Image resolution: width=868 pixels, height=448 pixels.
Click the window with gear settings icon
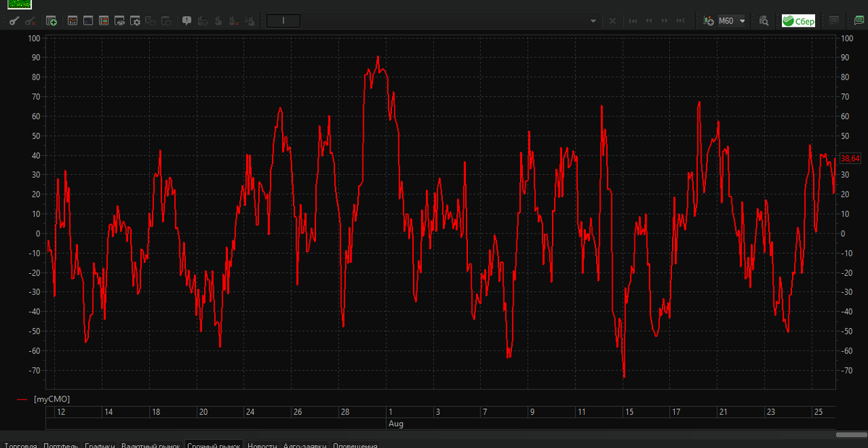coord(135,21)
